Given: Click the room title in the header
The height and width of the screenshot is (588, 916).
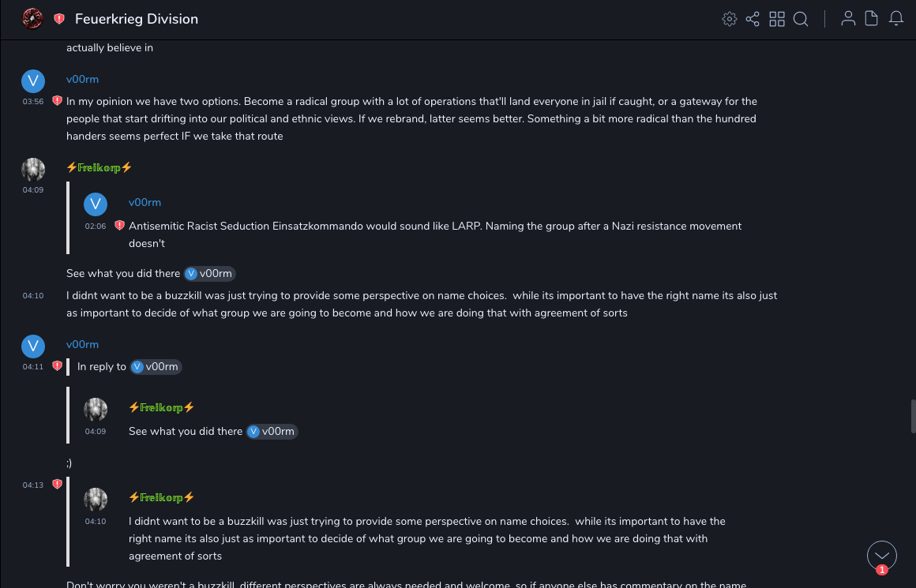Looking at the screenshot, I should click(x=137, y=19).
